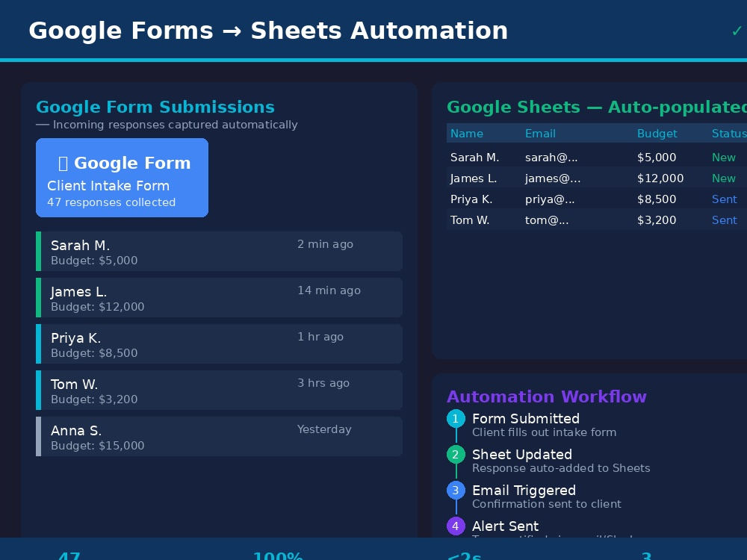Click the priya@... email cell
Viewport: 747px width, 560px height.
click(550, 199)
